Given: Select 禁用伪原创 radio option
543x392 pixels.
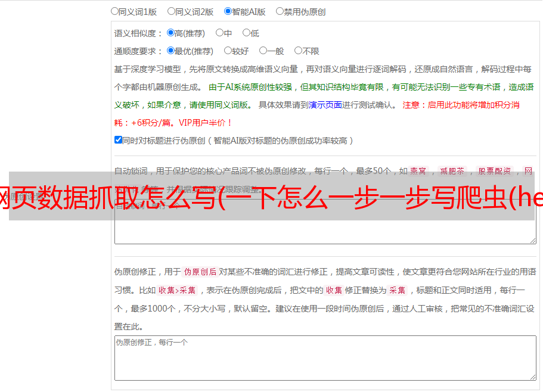Looking at the screenshot, I should click(280, 11).
